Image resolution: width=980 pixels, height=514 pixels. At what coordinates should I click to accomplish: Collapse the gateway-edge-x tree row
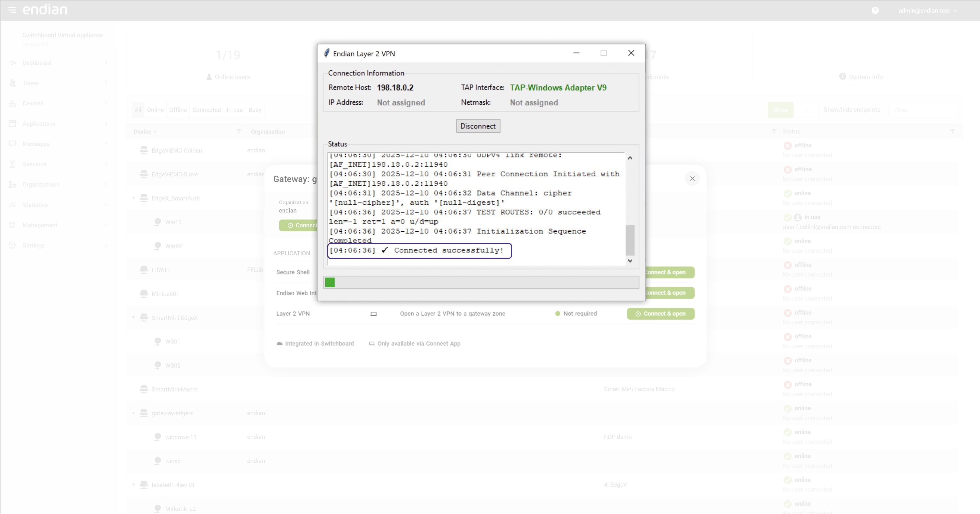(x=134, y=413)
